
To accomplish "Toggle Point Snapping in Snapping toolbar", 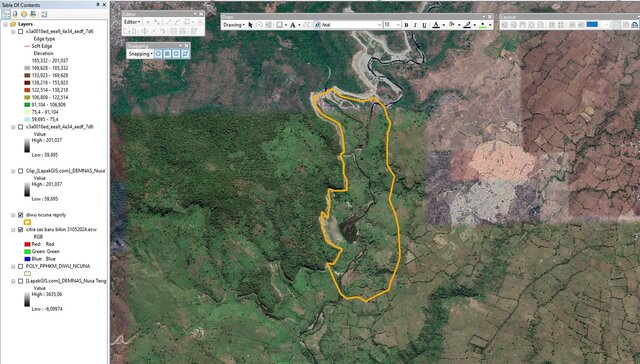I will 158,54.
